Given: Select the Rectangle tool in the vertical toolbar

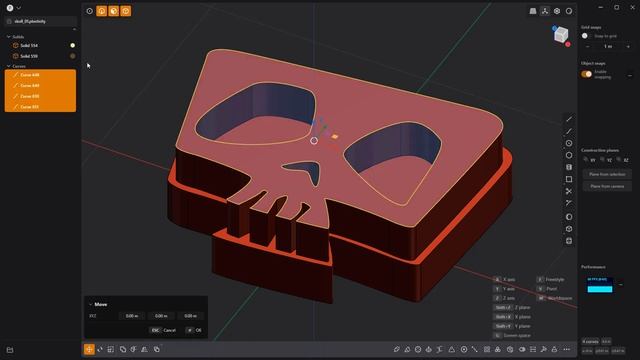Looking at the screenshot, I should pos(569,179).
